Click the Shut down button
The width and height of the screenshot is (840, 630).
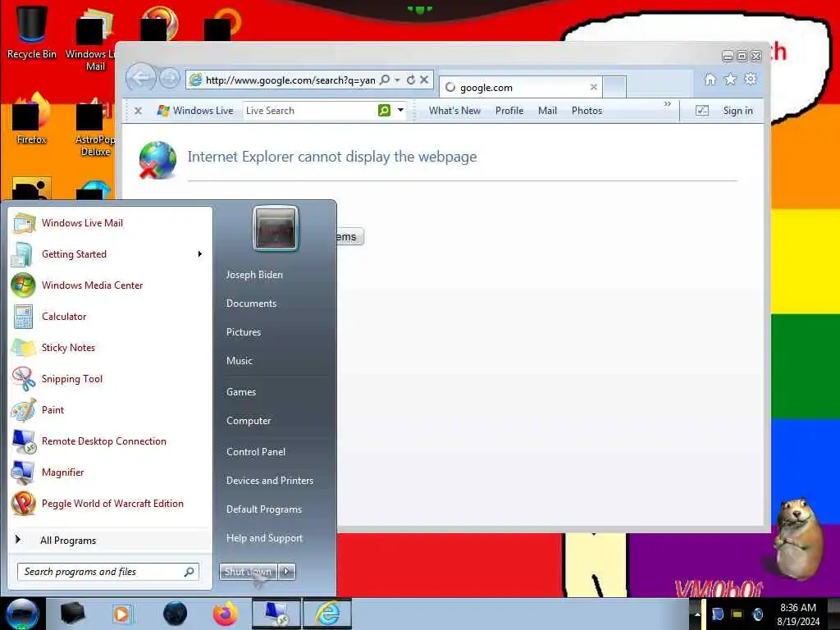[x=248, y=572]
